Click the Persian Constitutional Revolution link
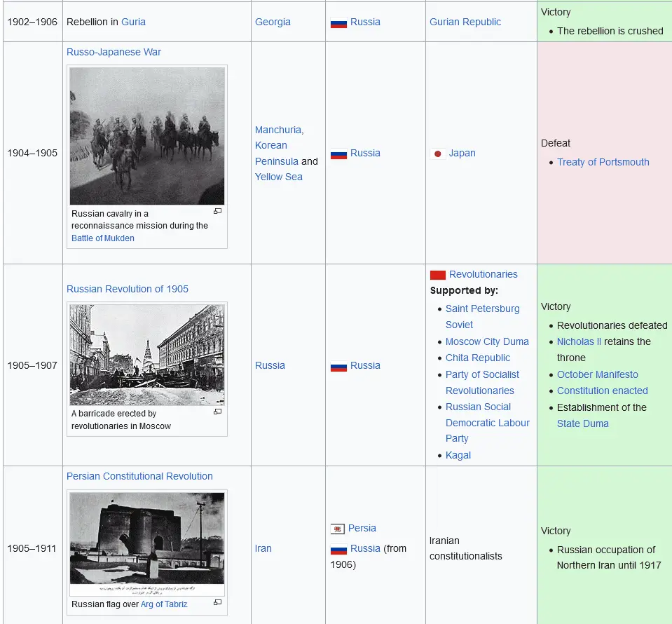Viewport: 672px width, 624px height. (x=139, y=476)
